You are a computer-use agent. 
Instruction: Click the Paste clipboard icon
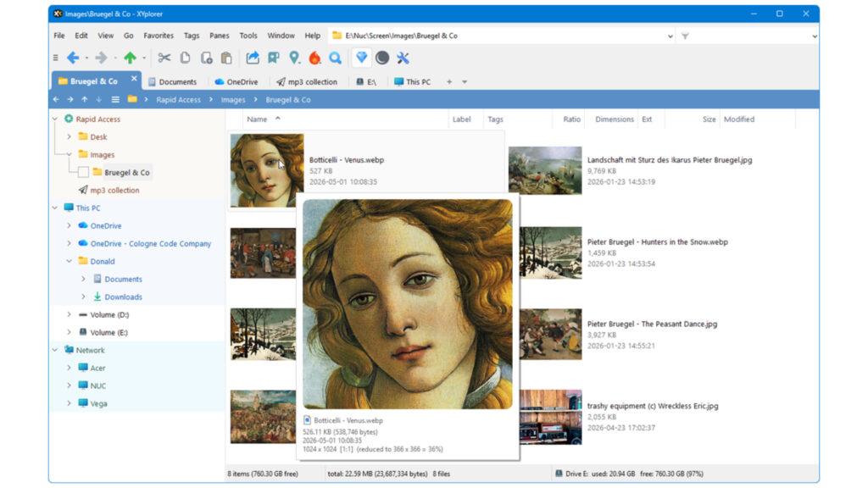226,58
